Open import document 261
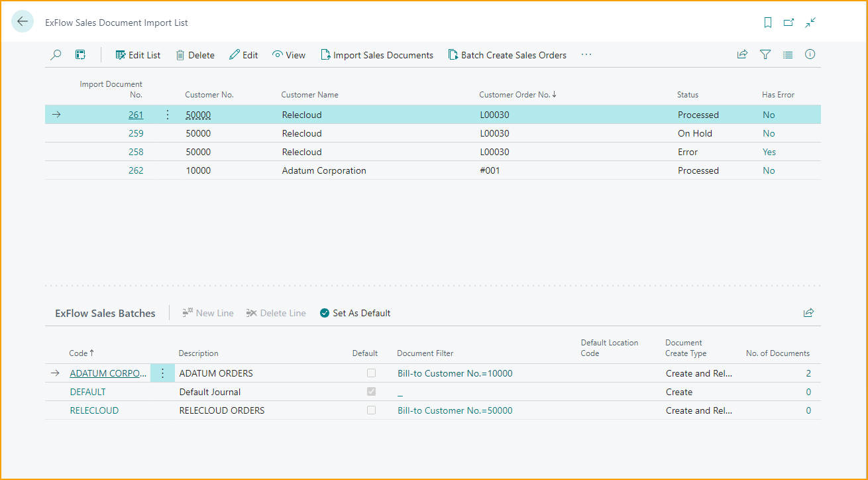 point(135,114)
